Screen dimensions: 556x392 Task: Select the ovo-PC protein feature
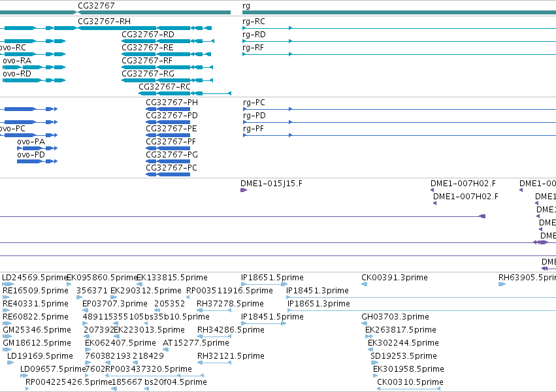pyautogui.click(x=29, y=135)
